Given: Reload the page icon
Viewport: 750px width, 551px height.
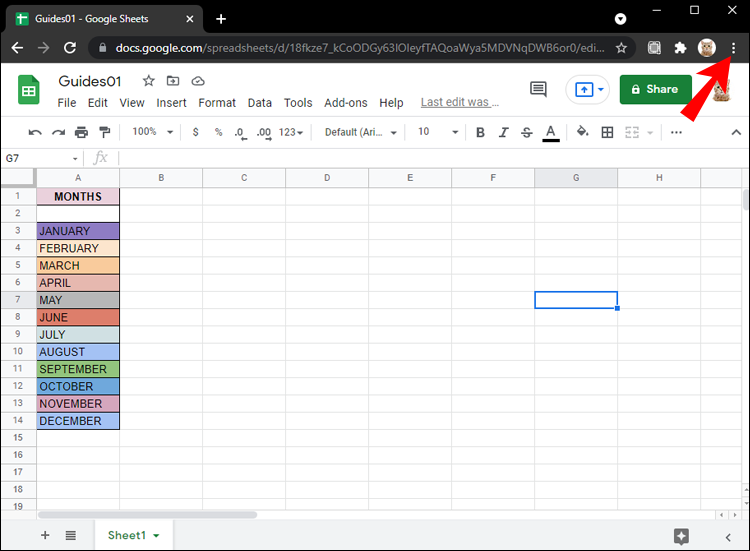Looking at the screenshot, I should pyautogui.click(x=70, y=48).
